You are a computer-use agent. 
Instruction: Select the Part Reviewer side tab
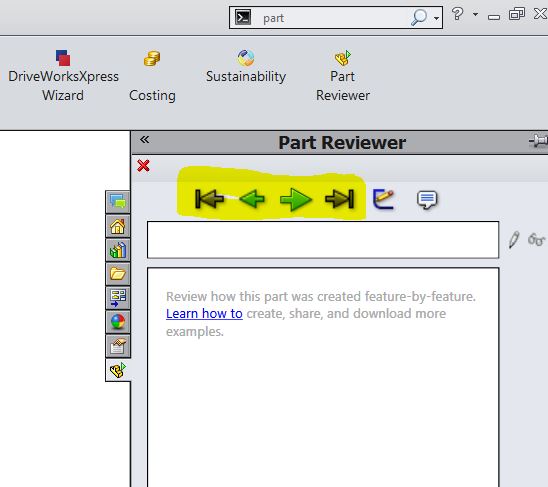click(x=118, y=370)
